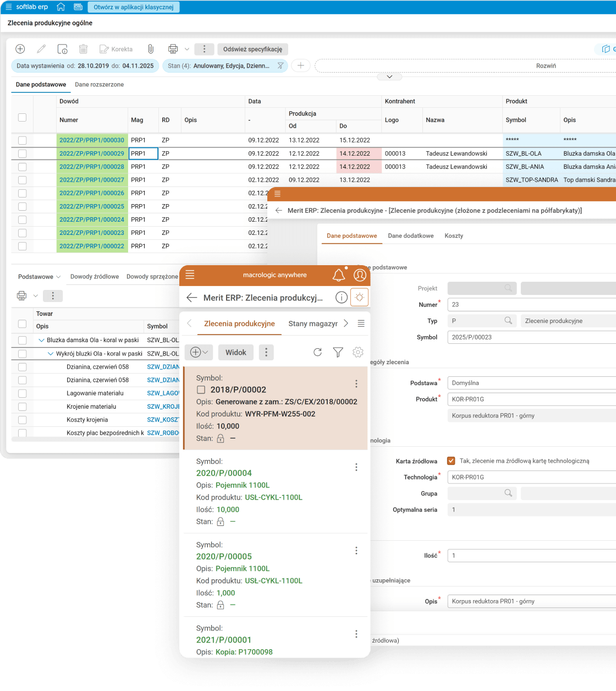Uncheck the Karta źródłowa checkbox
Viewport: 616px width, 691px height.
[451, 461]
